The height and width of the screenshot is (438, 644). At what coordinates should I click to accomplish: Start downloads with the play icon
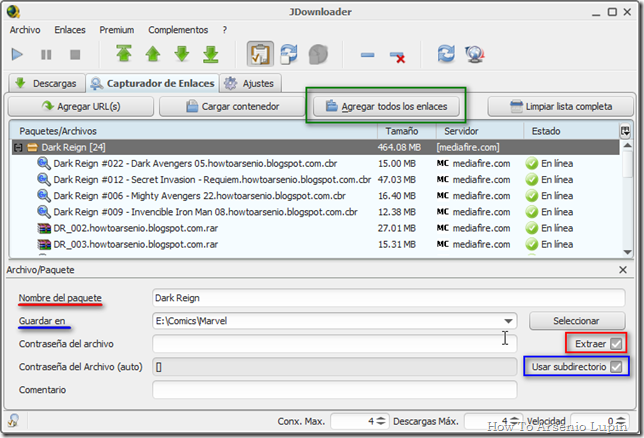[x=19, y=54]
